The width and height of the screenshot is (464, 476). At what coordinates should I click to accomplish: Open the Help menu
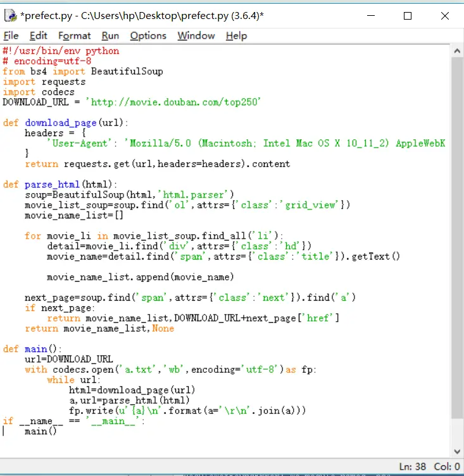click(x=236, y=36)
